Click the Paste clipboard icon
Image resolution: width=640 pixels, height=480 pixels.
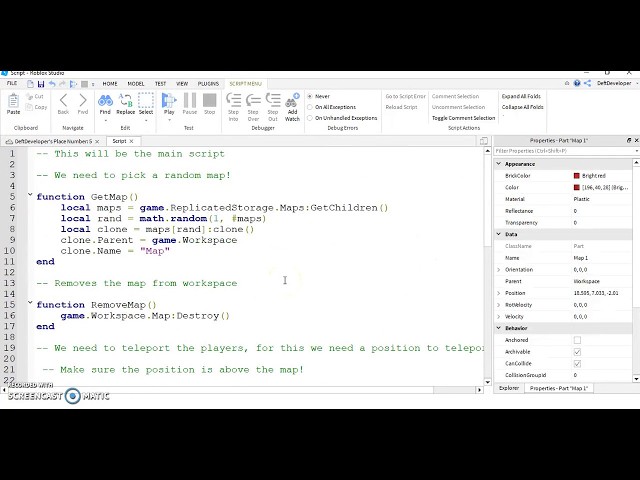pos(13,100)
